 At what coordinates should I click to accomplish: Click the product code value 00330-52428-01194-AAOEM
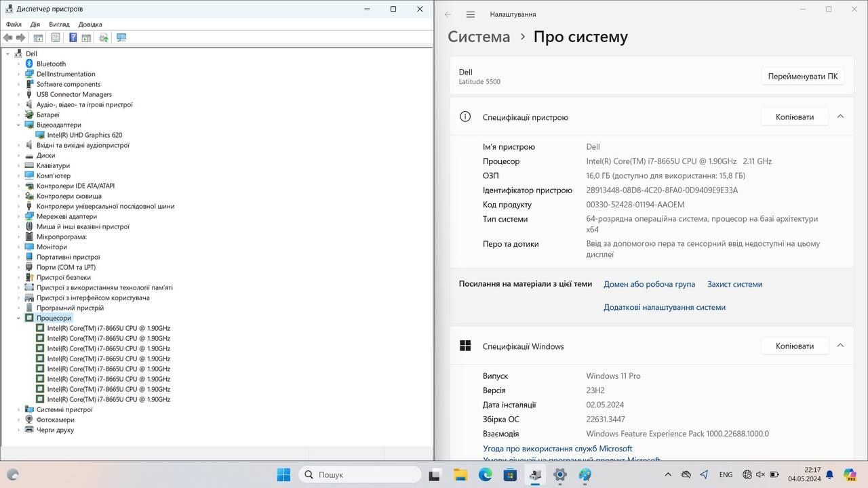(x=635, y=205)
